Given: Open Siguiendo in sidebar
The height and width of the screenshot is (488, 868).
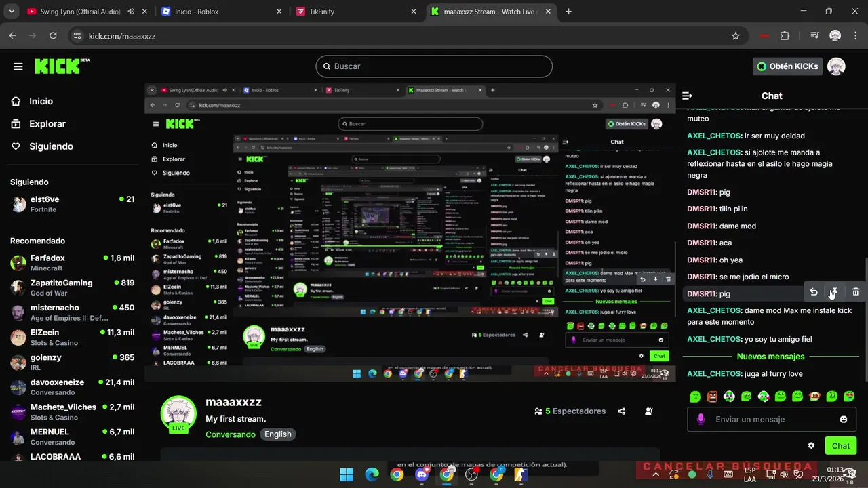Looking at the screenshot, I should tap(51, 146).
